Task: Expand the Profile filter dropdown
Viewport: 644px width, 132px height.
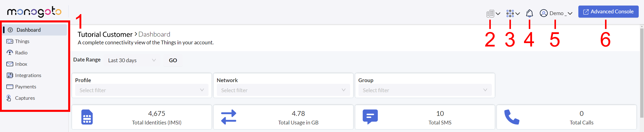Action: coord(142,90)
